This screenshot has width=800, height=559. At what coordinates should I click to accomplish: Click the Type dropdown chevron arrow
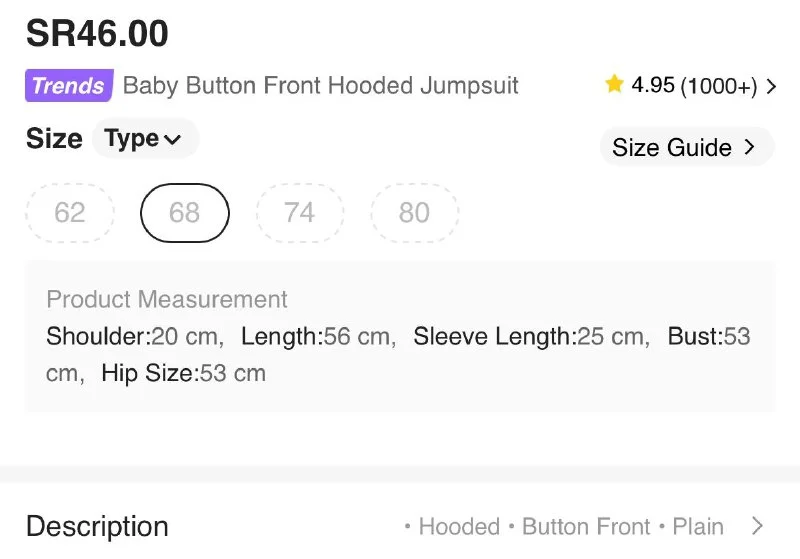click(172, 140)
